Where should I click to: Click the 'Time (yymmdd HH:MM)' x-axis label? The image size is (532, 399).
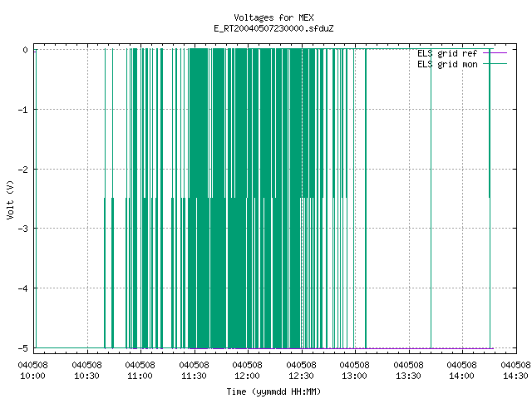[x=273, y=392]
